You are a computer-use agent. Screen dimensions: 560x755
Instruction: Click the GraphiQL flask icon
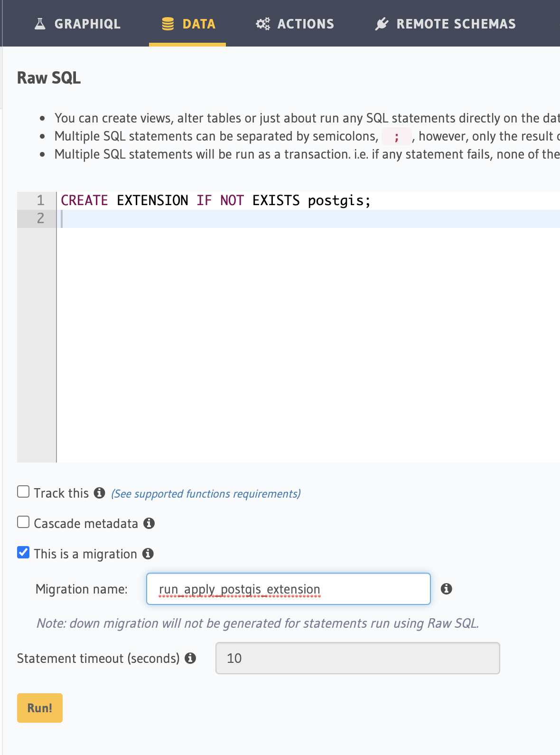40,24
